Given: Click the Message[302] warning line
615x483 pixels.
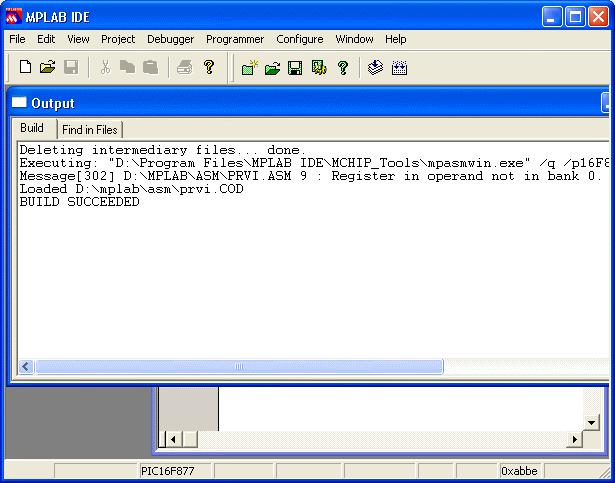Looking at the screenshot, I should [x=310, y=176].
